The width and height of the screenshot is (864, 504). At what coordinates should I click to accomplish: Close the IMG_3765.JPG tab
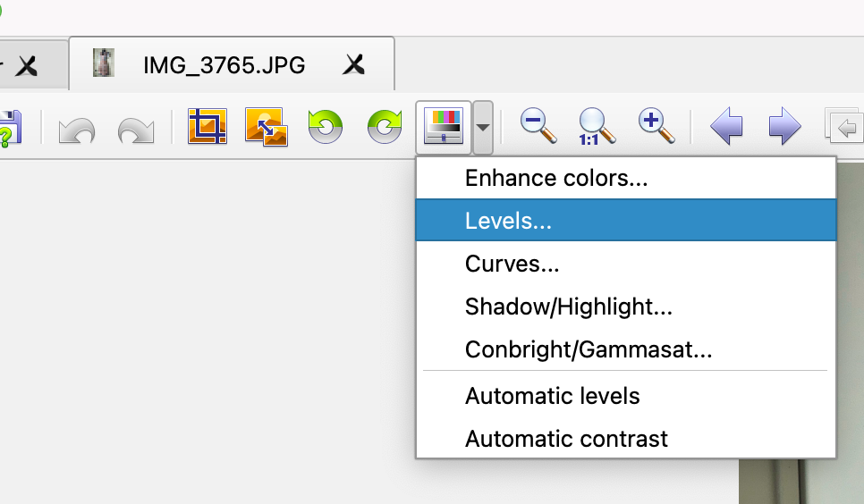pyautogui.click(x=354, y=65)
